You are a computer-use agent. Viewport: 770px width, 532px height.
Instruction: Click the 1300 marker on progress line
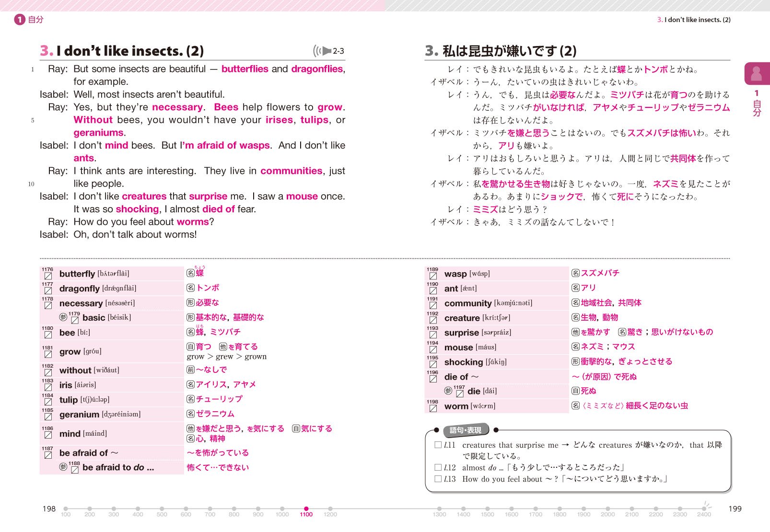pyautogui.click(x=439, y=509)
